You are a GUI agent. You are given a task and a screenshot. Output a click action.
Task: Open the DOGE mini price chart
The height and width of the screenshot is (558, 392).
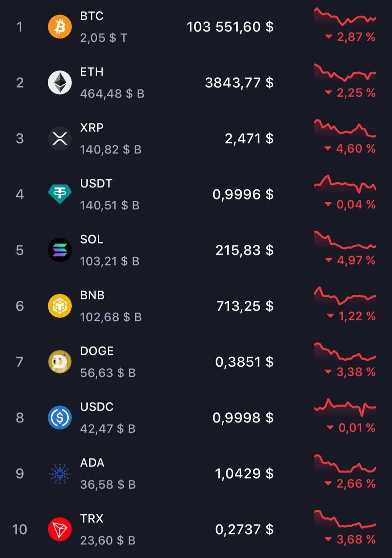345,352
